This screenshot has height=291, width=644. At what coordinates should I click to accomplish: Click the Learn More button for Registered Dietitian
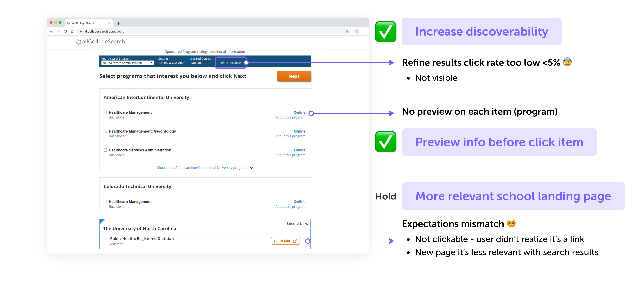click(285, 241)
